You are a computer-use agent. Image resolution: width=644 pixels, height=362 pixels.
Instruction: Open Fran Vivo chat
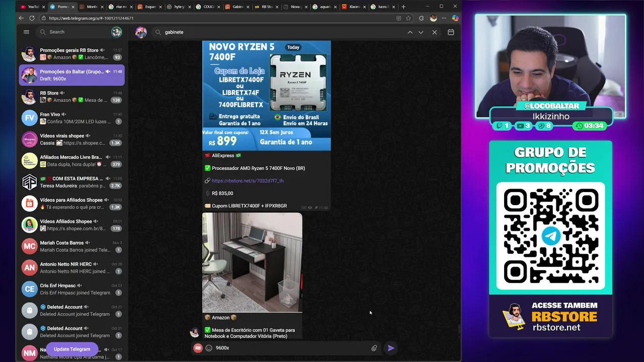(72, 118)
